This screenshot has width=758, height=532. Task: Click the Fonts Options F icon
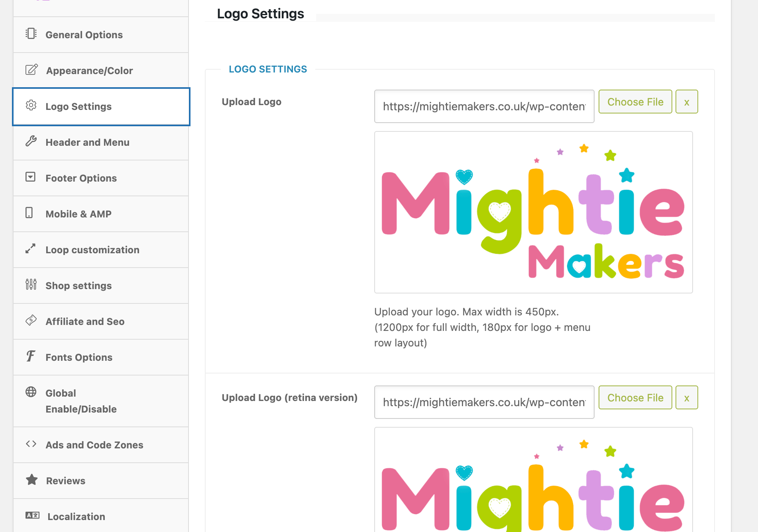31,356
